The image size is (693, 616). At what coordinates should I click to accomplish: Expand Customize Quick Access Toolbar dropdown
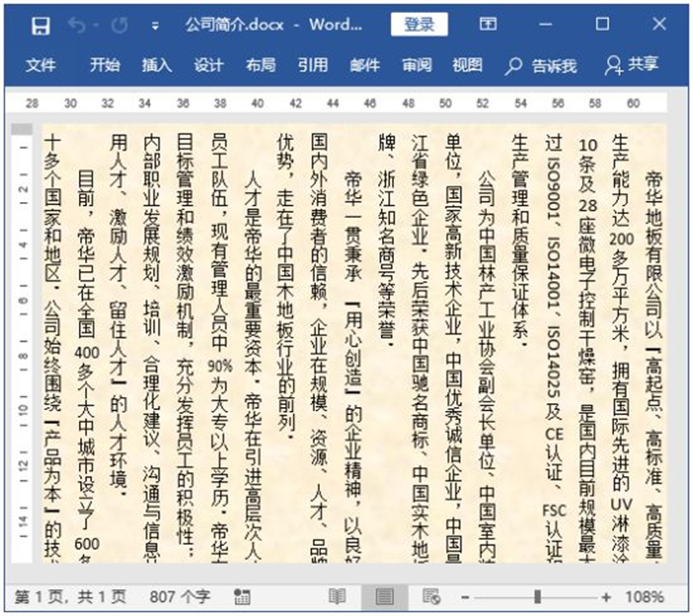[154, 25]
